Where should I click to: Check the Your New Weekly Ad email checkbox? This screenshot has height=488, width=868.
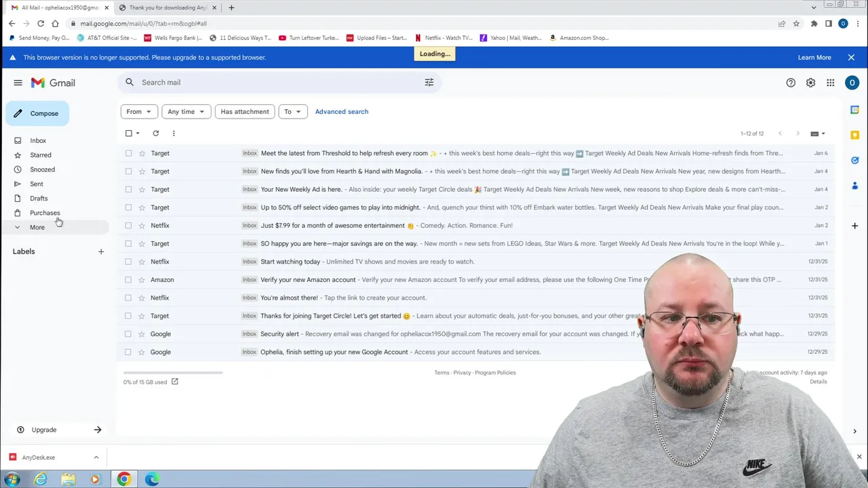coord(129,190)
